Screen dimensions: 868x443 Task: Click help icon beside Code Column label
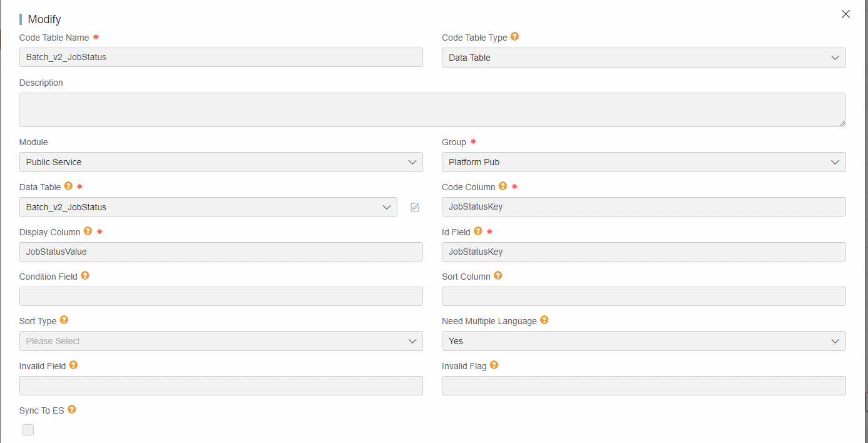click(x=503, y=186)
